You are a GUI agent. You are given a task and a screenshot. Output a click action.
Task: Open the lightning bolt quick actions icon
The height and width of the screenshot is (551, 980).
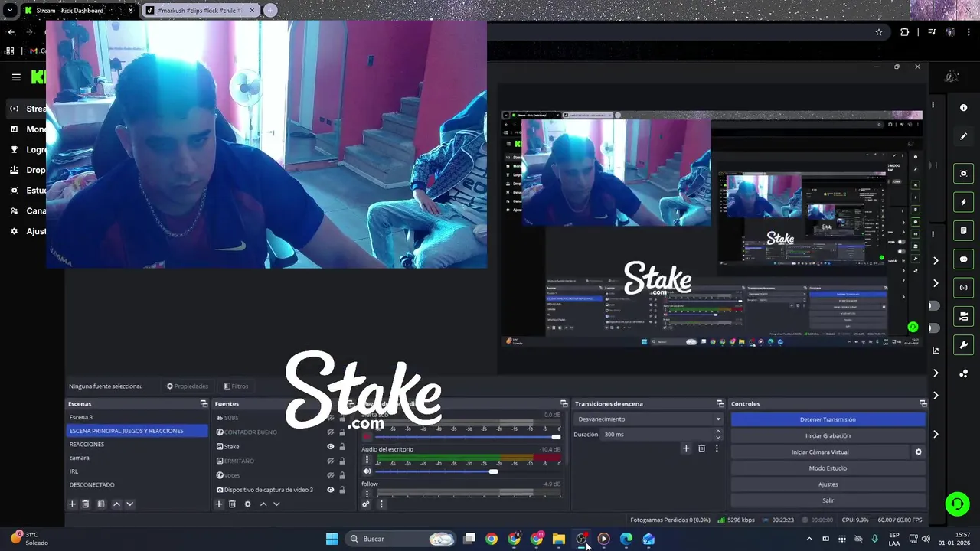point(963,202)
